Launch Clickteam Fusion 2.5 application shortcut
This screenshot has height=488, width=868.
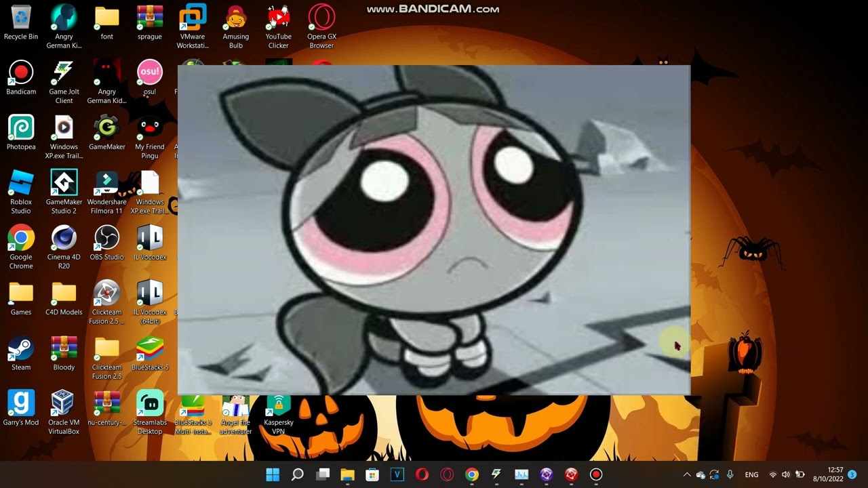pos(107,302)
